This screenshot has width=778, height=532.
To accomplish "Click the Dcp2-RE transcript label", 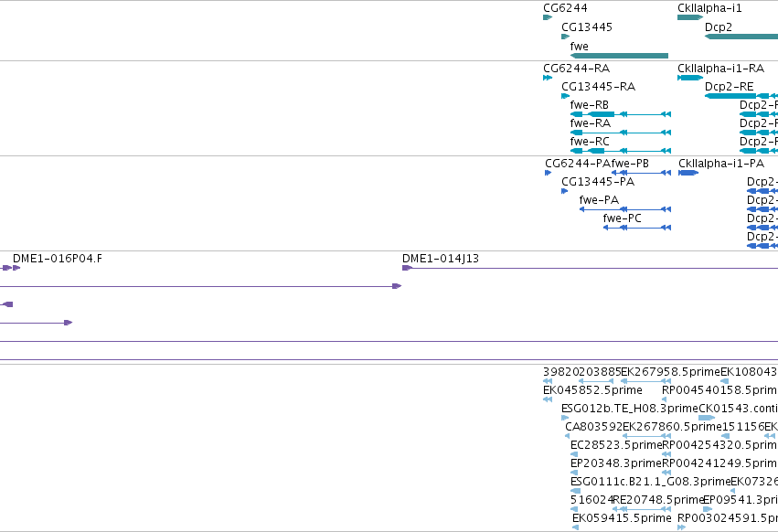I will (729, 87).
